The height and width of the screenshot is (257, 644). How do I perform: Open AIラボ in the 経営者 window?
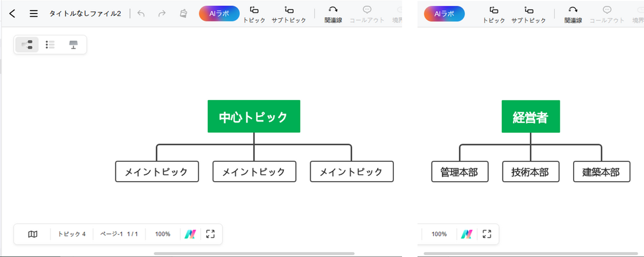coord(444,13)
